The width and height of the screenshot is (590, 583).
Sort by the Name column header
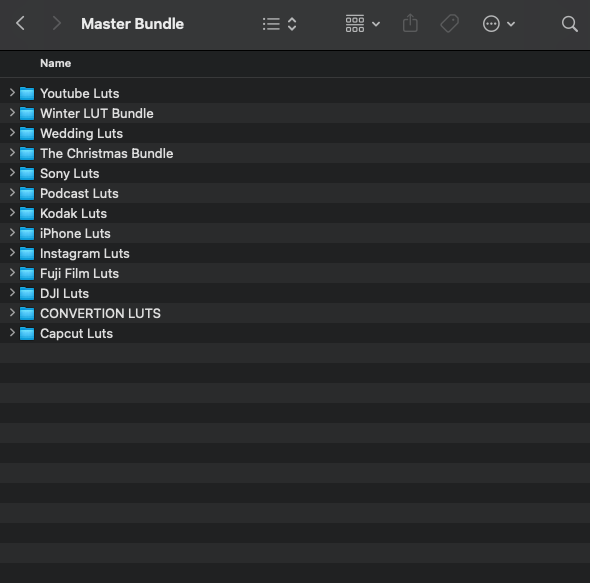coord(56,63)
